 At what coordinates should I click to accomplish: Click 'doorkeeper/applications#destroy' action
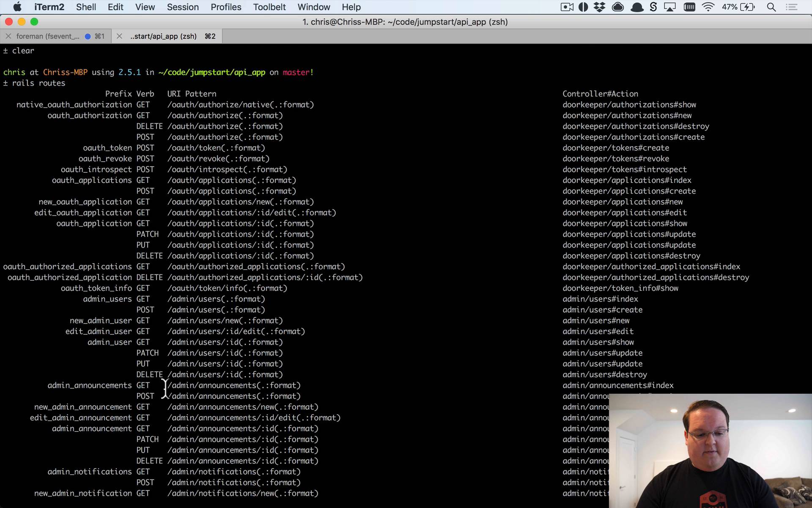coord(631,256)
